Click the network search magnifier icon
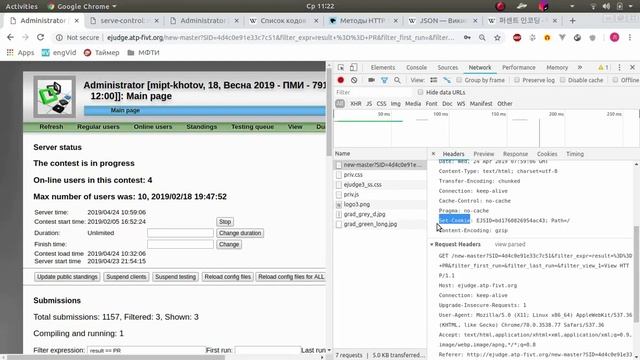Viewport: 640px width, 360px height. pyautogui.click(x=397, y=80)
